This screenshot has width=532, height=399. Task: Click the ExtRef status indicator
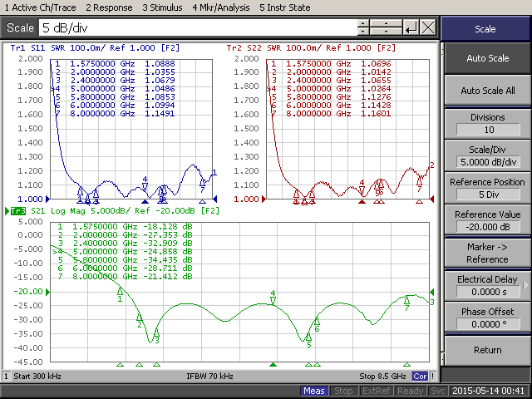[376, 391]
